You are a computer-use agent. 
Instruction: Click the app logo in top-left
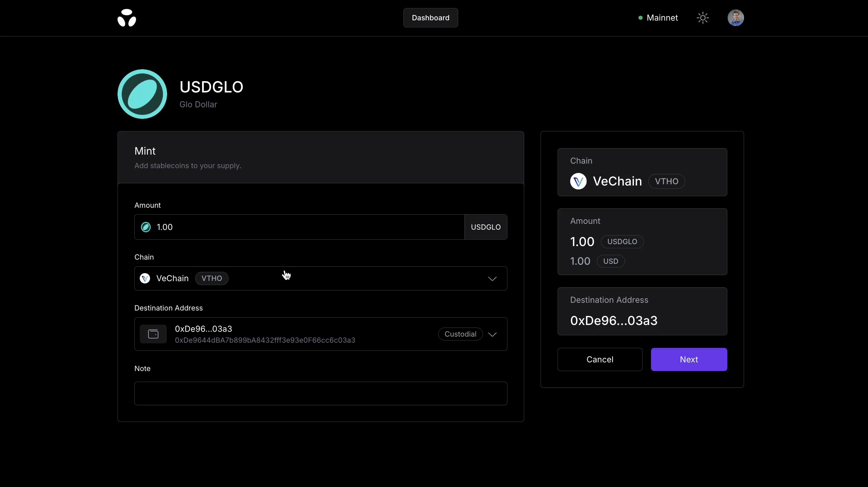coord(127,18)
